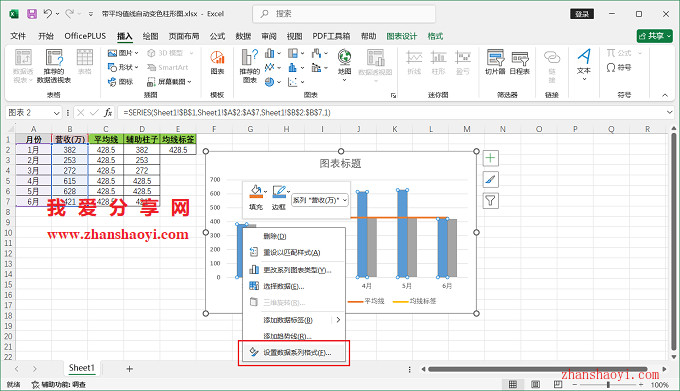Click the Fill (填充) paint bucket icon

tap(256, 192)
